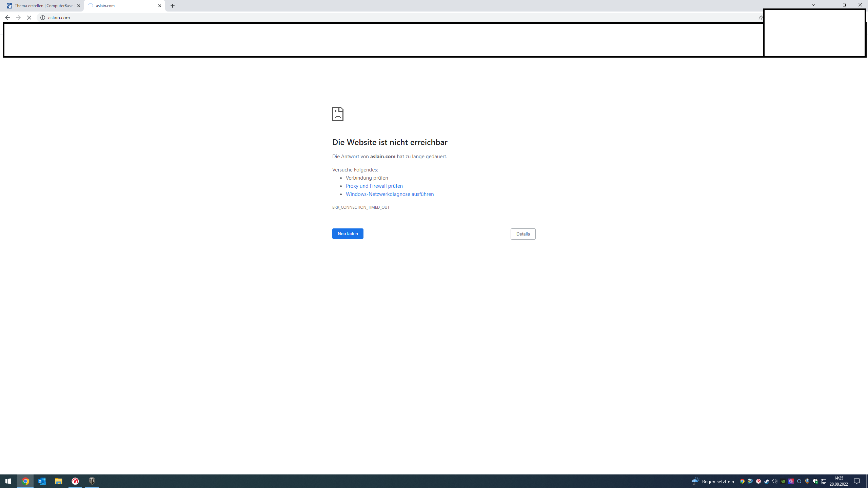Stop loading the page with X button

pos(29,18)
